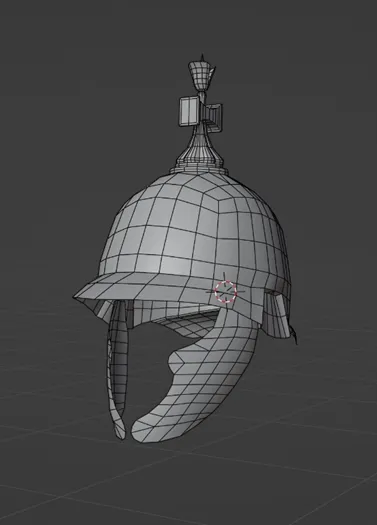377x525 pixels.
Task: Select the cup-shaped finial tip on top
Action: point(201,74)
